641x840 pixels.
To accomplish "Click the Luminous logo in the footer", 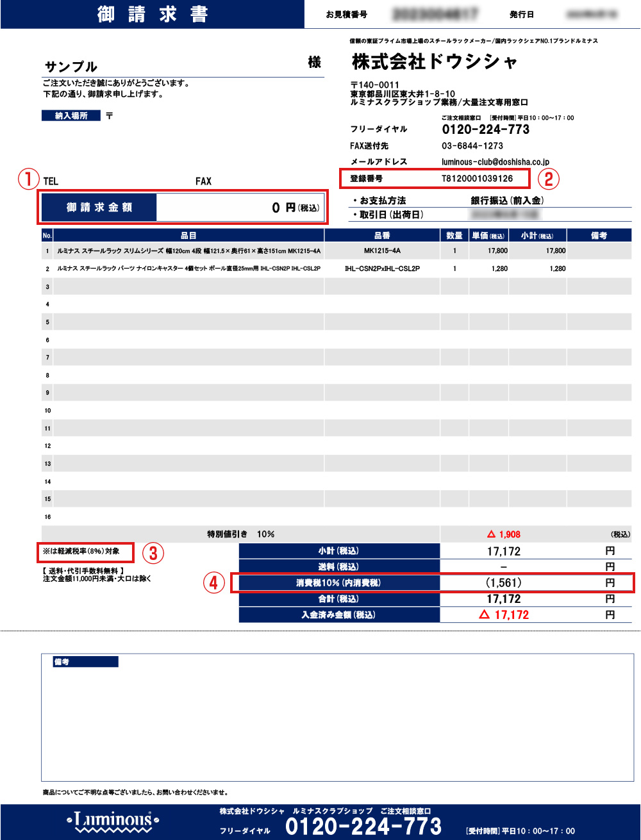I will pyautogui.click(x=113, y=820).
